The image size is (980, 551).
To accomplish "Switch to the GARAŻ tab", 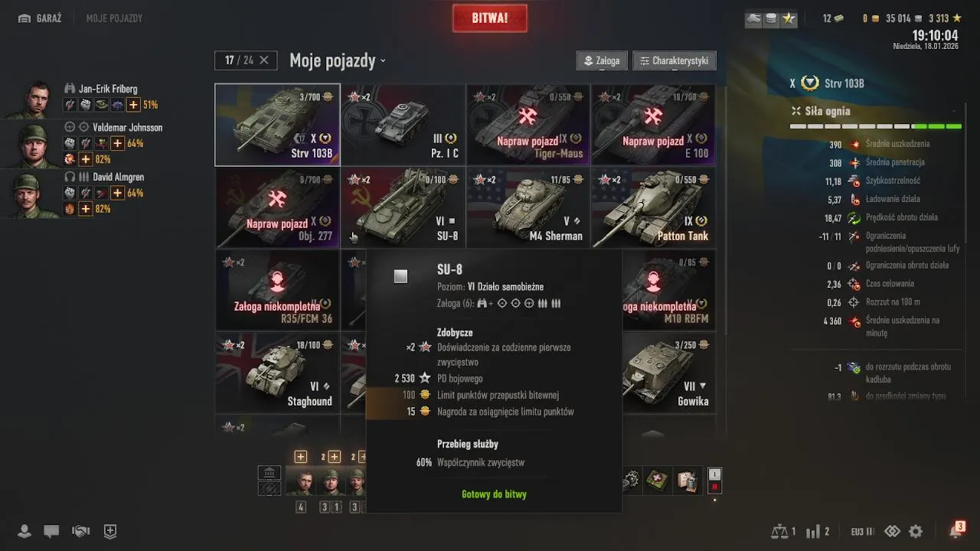I will coord(40,18).
